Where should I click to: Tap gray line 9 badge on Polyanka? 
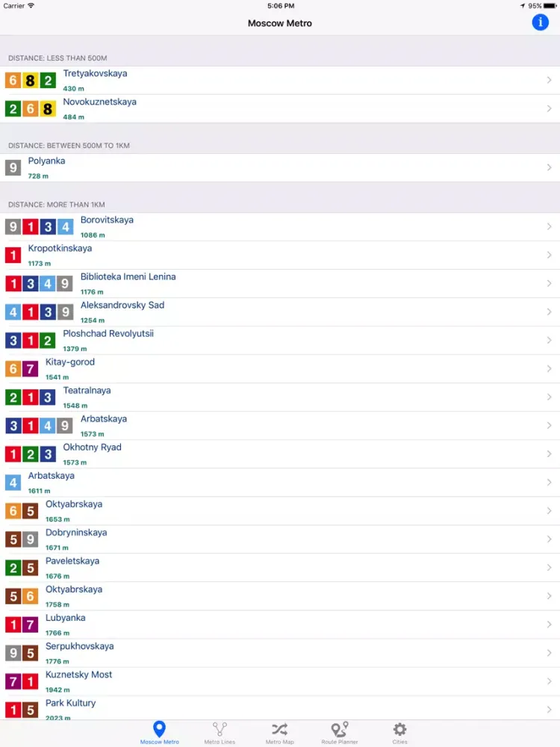[x=13, y=167]
